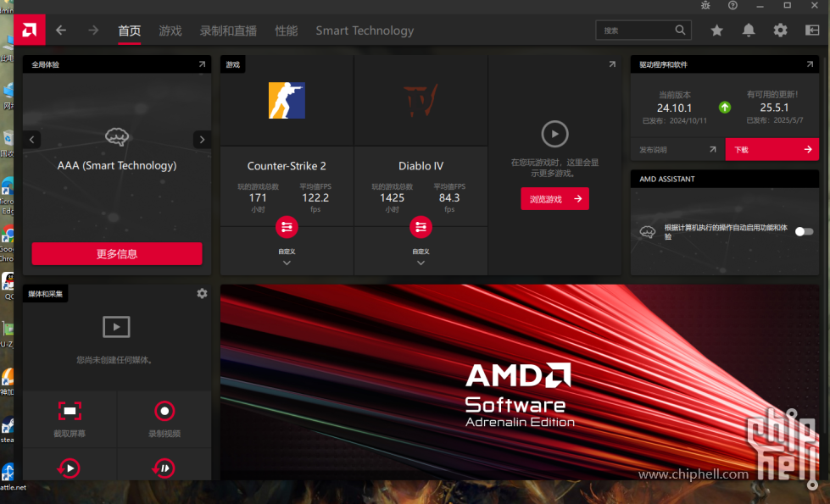830x504 pixels.
Task: Click current driver version 24.10.1
Action: [674, 108]
